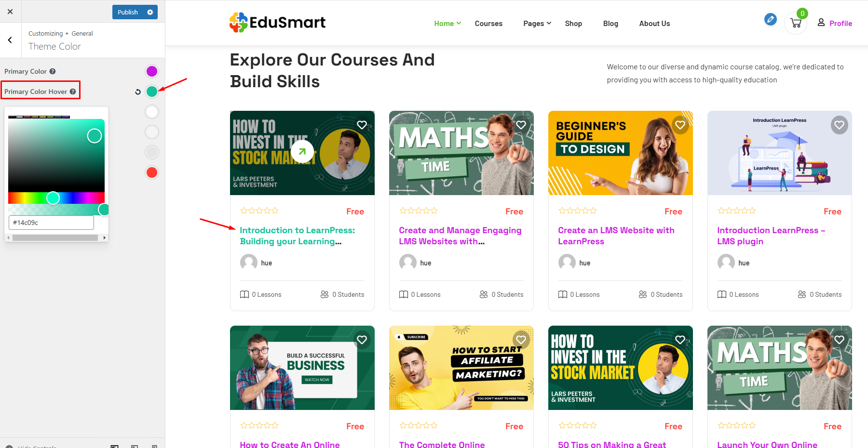868x448 pixels.
Task: Open the purple Primary Color swatch
Action: 152,71
